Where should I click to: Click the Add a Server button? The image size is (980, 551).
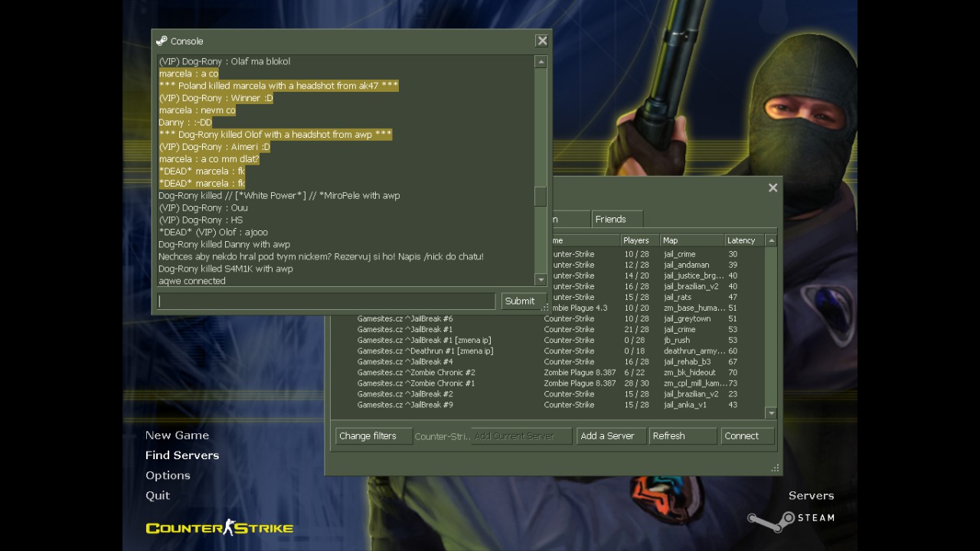tap(612, 436)
